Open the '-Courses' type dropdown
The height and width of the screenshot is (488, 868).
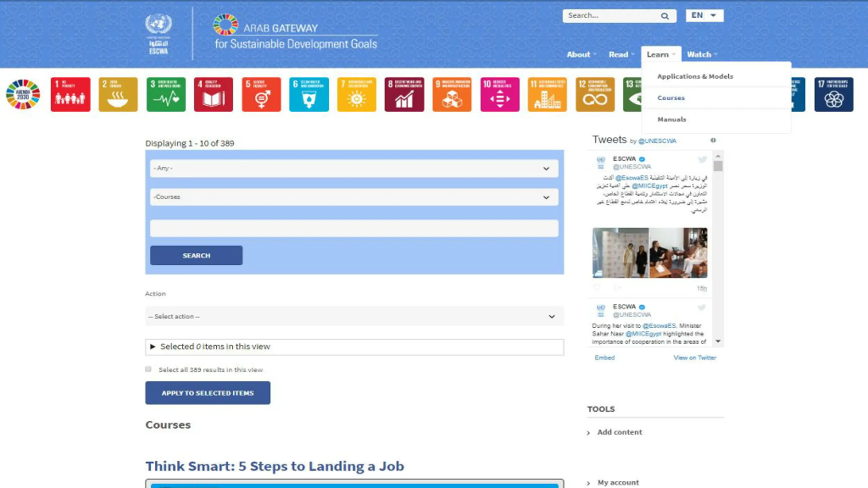coord(354,197)
